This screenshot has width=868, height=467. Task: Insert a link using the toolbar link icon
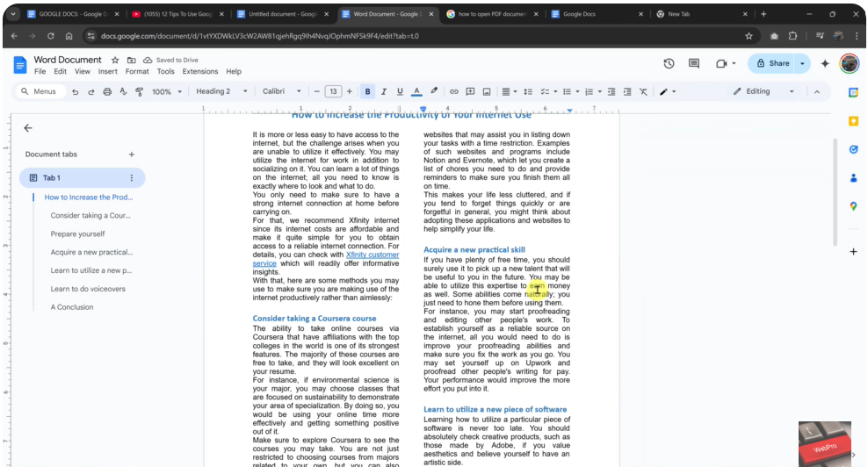(454, 92)
